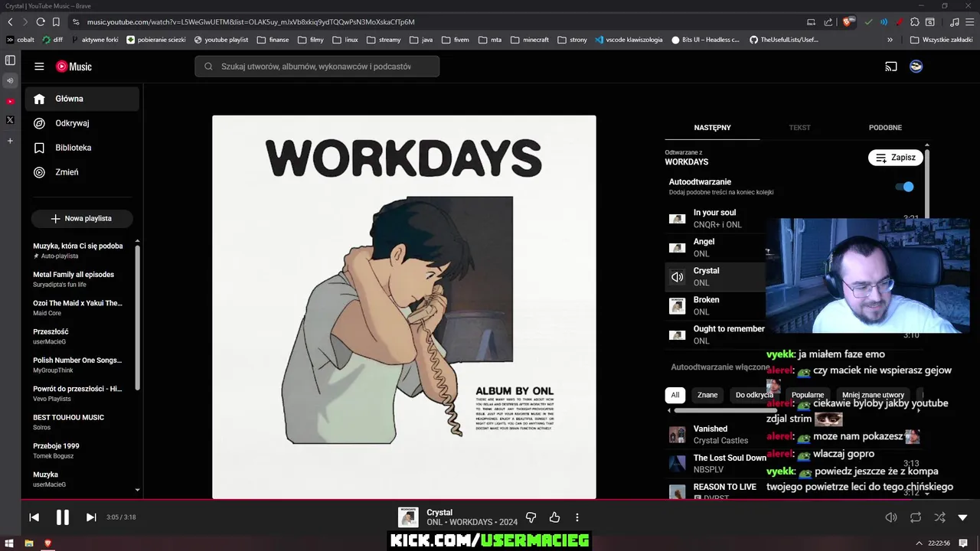Open the filmy bookmarks folder
The width and height of the screenshot is (980, 551).
310,40
